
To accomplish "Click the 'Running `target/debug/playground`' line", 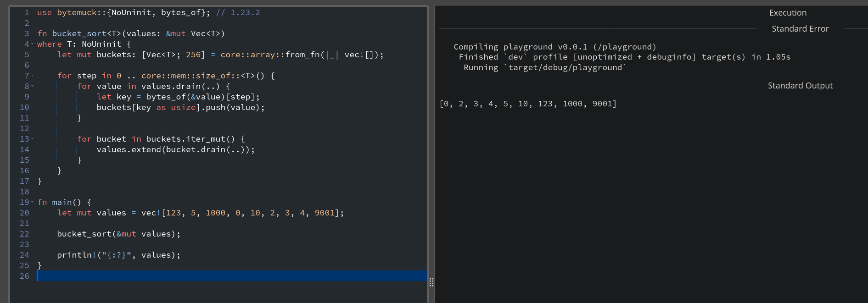I will tap(545, 67).
